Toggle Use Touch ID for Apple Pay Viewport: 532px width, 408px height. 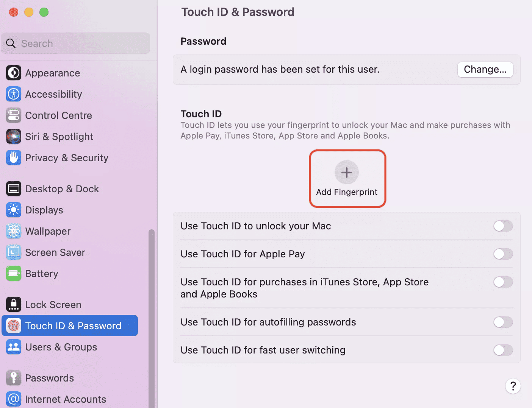pos(503,254)
